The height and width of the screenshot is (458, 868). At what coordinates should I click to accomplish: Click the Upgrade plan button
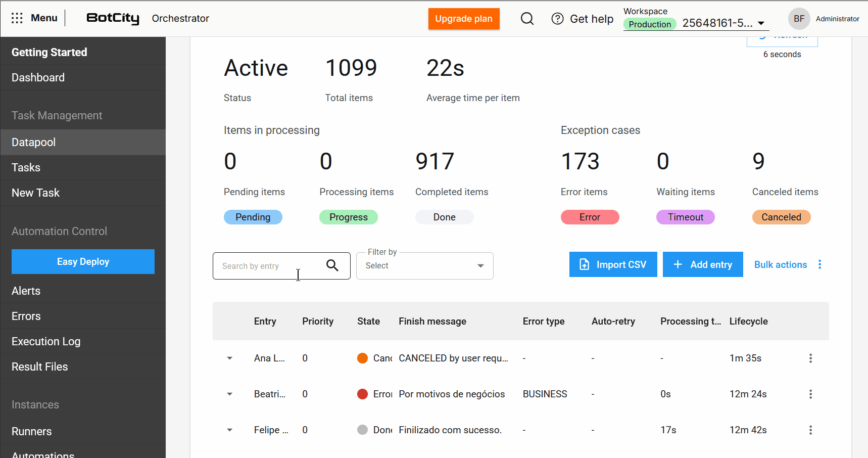click(x=463, y=19)
